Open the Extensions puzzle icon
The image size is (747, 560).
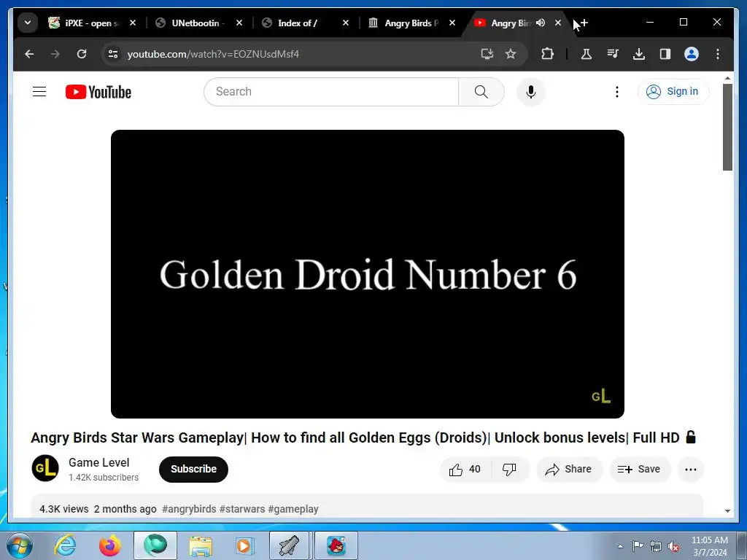pyautogui.click(x=547, y=54)
